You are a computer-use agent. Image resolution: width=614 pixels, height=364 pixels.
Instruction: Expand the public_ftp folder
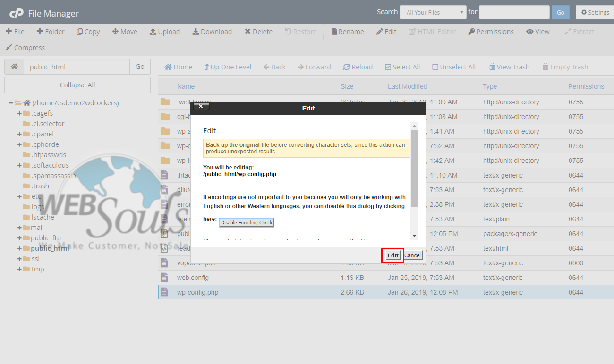click(x=20, y=238)
